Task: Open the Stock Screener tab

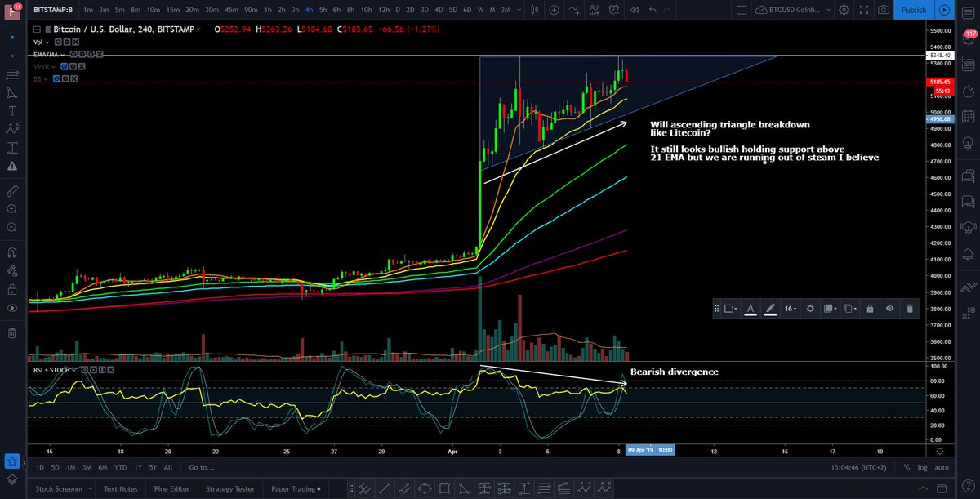Action: pyautogui.click(x=59, y=489)
